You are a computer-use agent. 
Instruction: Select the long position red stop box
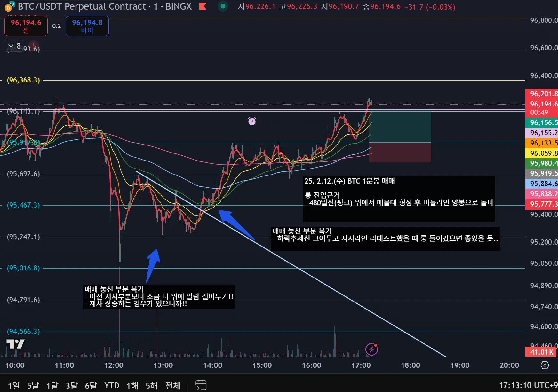[x=400, y=153]
